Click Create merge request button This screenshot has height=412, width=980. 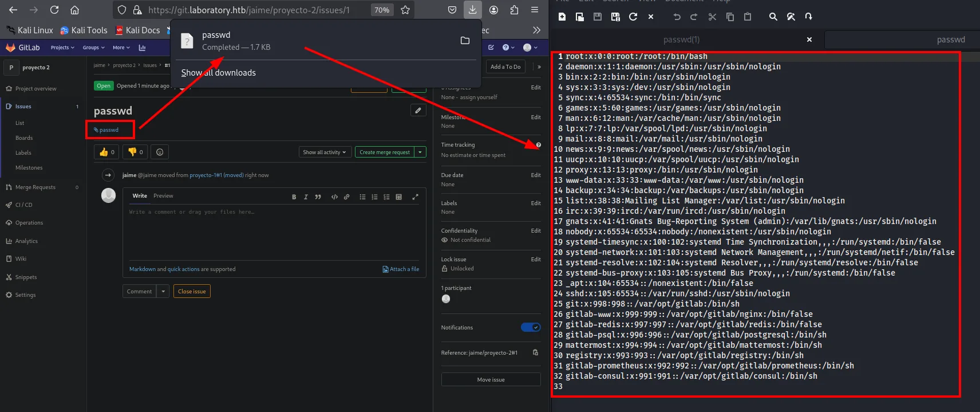point(385,152)
